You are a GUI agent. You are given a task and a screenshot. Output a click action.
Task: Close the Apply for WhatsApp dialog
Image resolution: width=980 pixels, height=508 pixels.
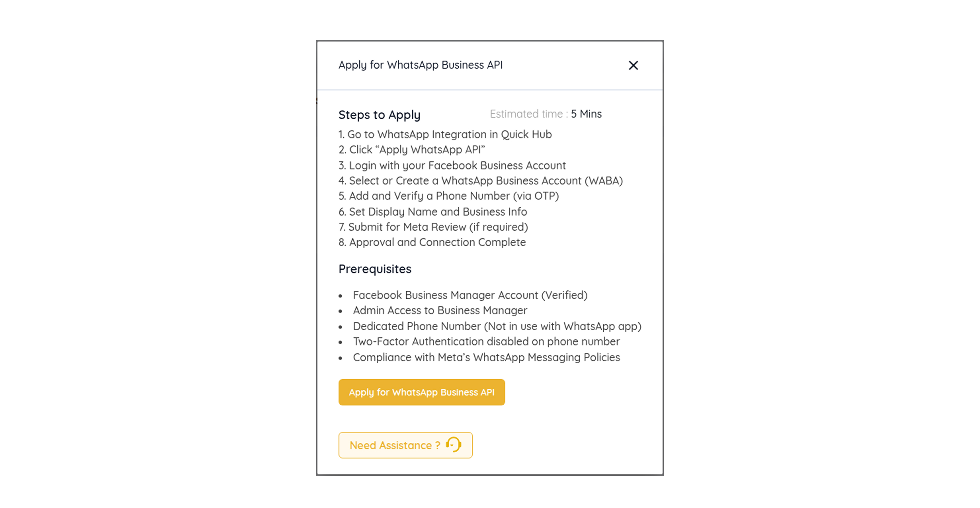(x=633, y=65)
